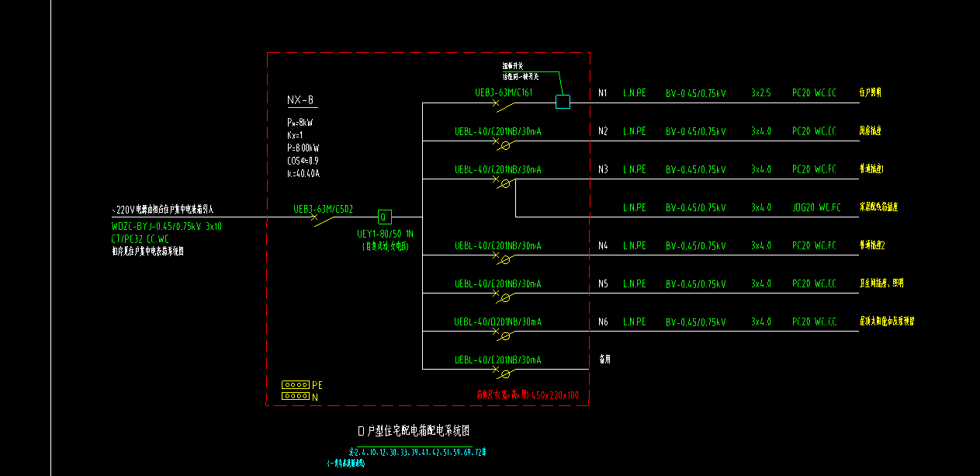The image size is (980, 476).
Task: Click the N4 circuit number
Action: click(x=603, y=245)
